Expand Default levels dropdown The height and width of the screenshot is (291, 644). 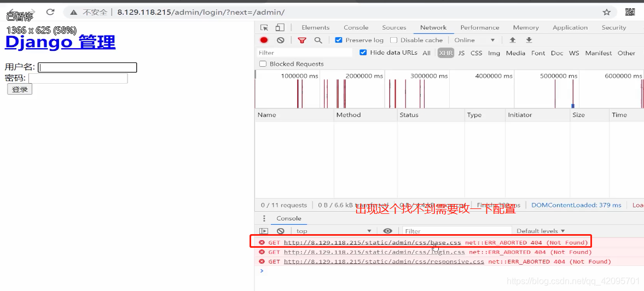[541, 231]
